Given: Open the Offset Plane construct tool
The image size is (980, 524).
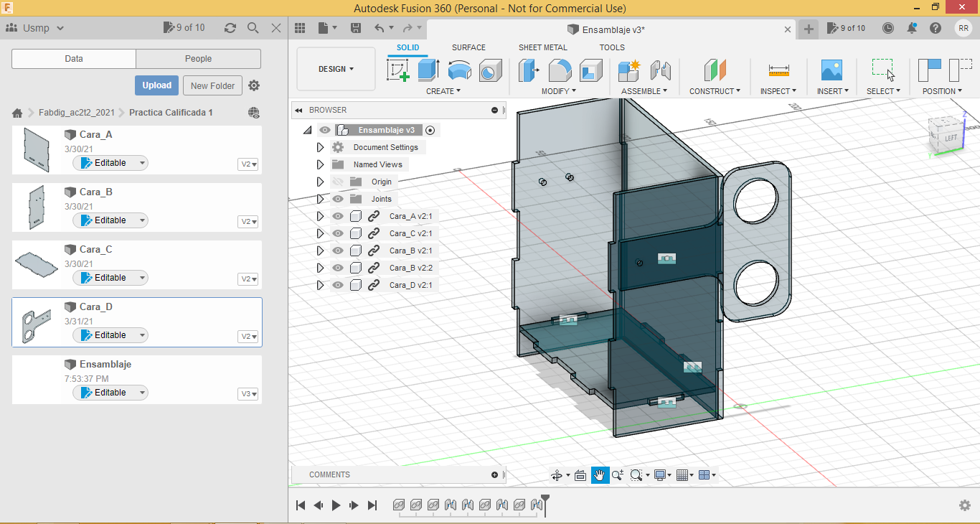Looking at the screenshot, I should [x=715, y=70].
